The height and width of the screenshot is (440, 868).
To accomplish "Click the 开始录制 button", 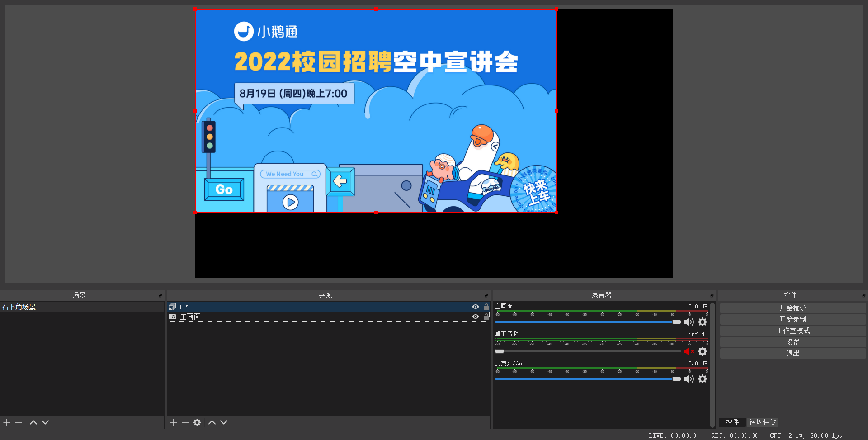I will (793, 319).
